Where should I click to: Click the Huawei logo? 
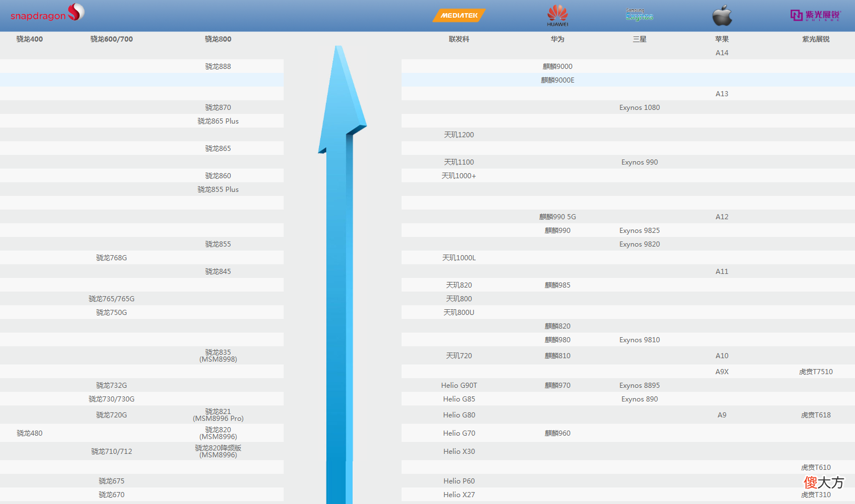click(x=558, y=15)
